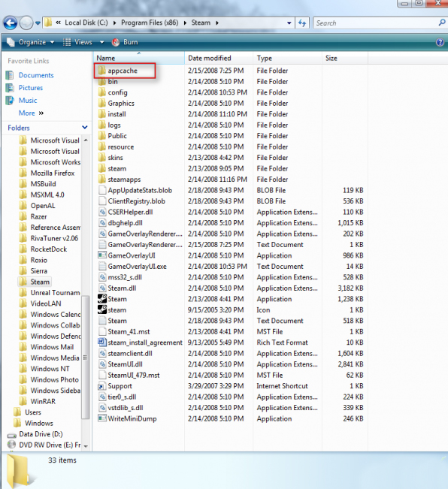Screen dimensions: 448x489
Task: Select Mozilla Firefox in folder tree
Action: [47, 173]
